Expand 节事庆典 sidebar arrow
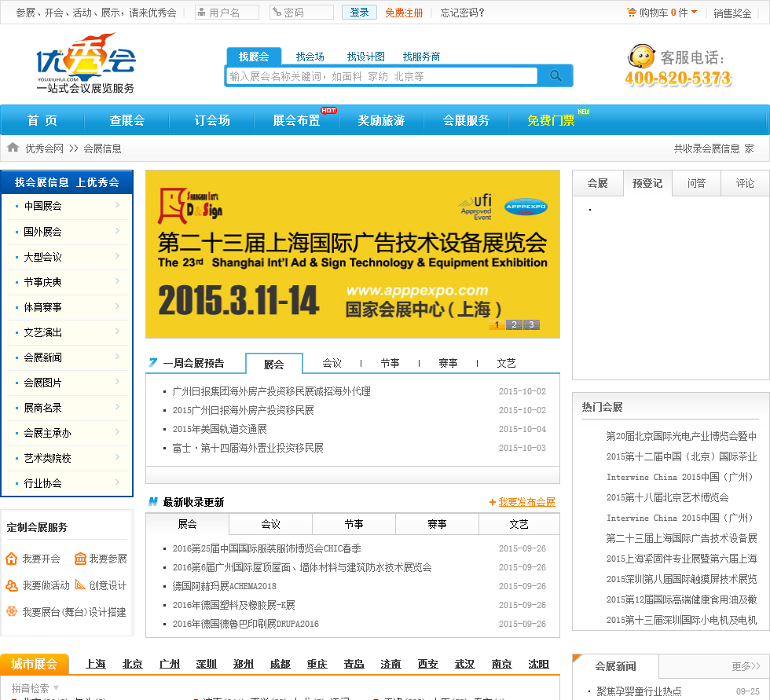 coord(117,280)
